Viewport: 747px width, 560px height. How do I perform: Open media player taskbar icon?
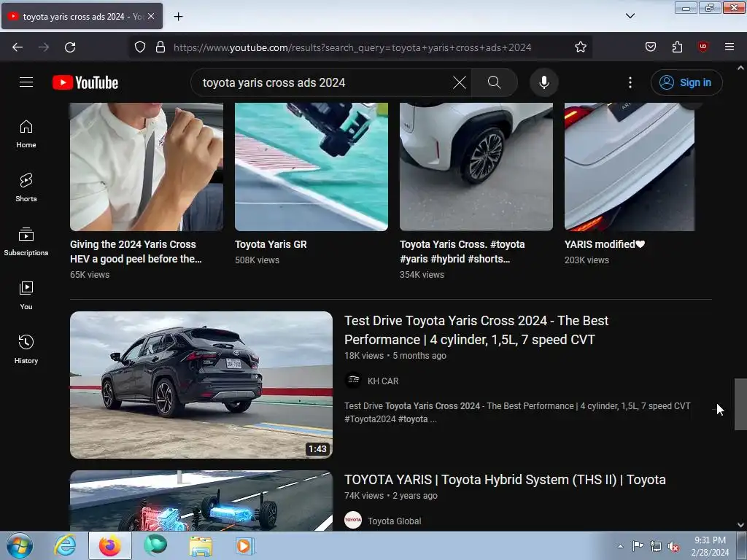[245, 546]
